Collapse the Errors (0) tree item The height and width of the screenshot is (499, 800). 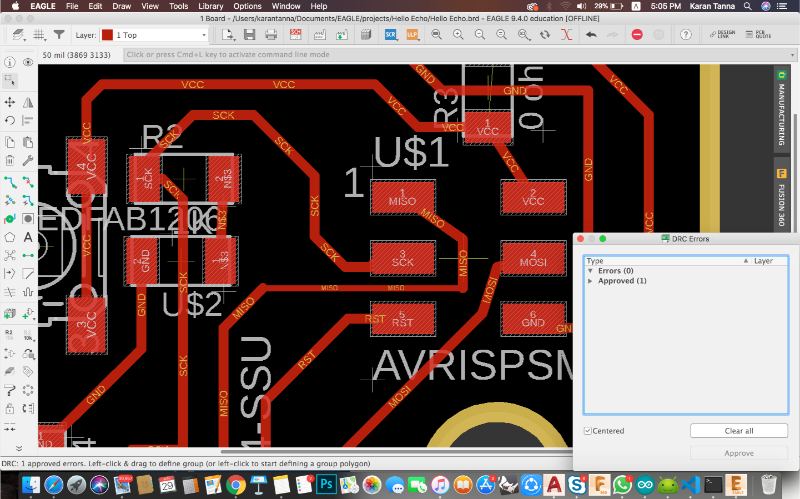590,271
